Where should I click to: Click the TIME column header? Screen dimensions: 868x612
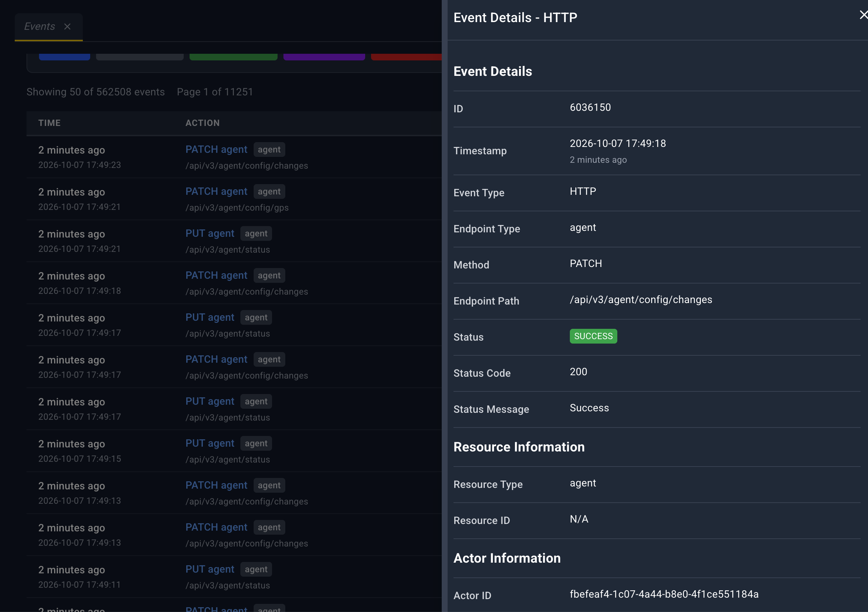point(50,123)
